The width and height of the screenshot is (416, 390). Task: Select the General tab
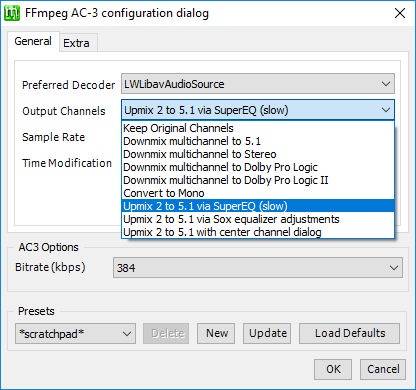pos(33,41)
